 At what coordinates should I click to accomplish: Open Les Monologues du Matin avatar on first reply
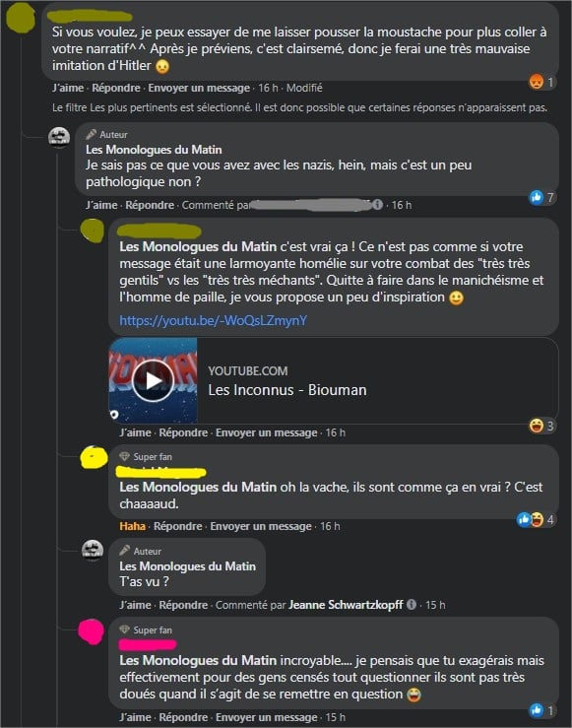pyautogui.click(x=59, y=138)
